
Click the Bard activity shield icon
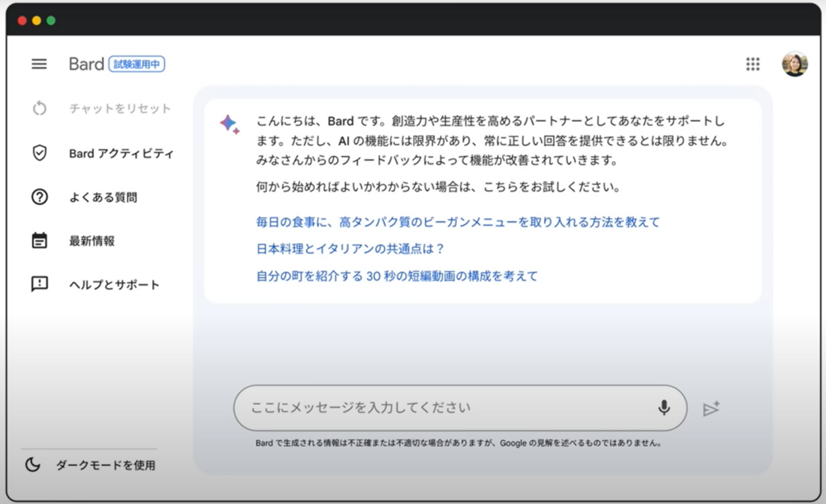[40, 153]
